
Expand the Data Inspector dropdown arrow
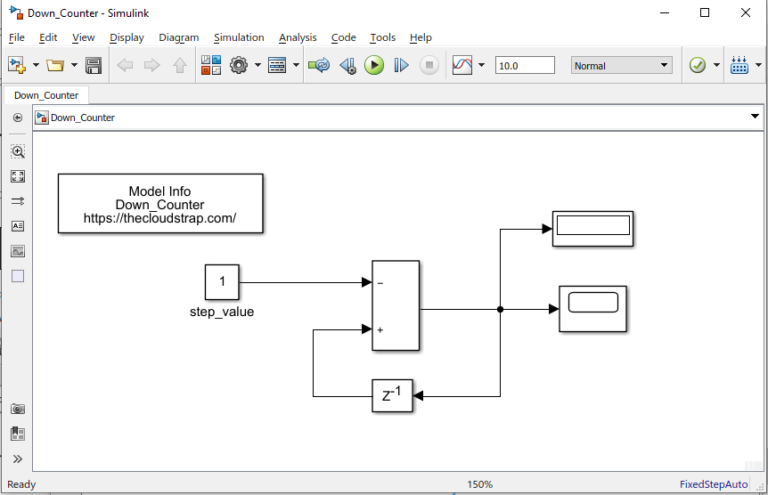(x=481, y=65)
